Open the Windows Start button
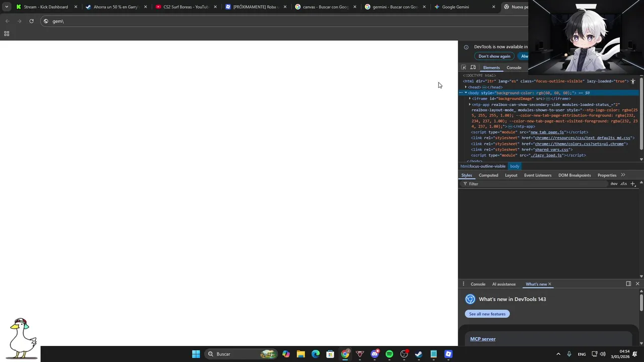Image resolution: width=644 pixels, height=362 pixels. [196, 354]
